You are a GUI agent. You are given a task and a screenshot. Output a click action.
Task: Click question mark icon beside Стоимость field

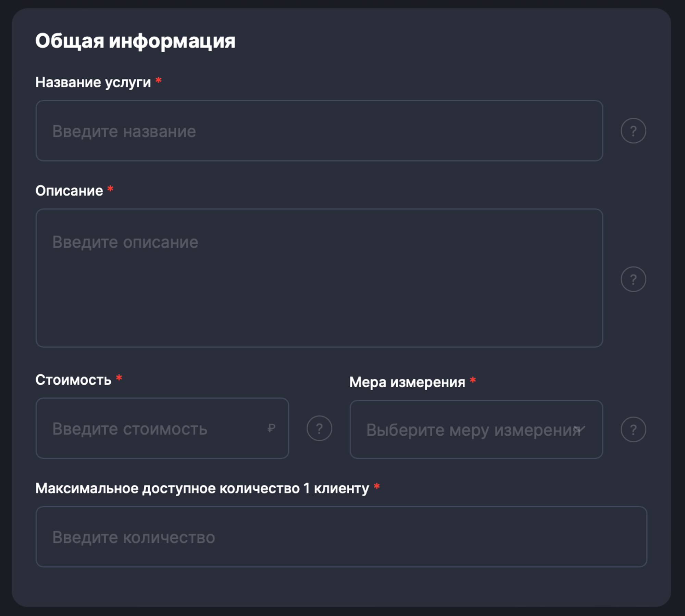click(319, 428)
